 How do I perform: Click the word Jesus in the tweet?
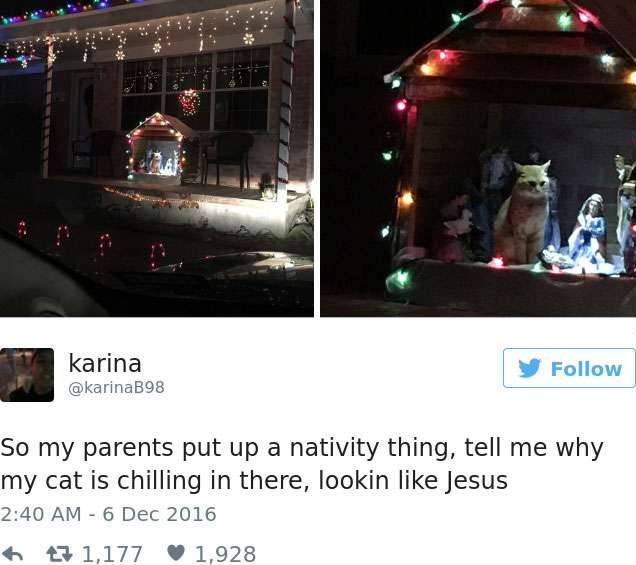[476, 481]
